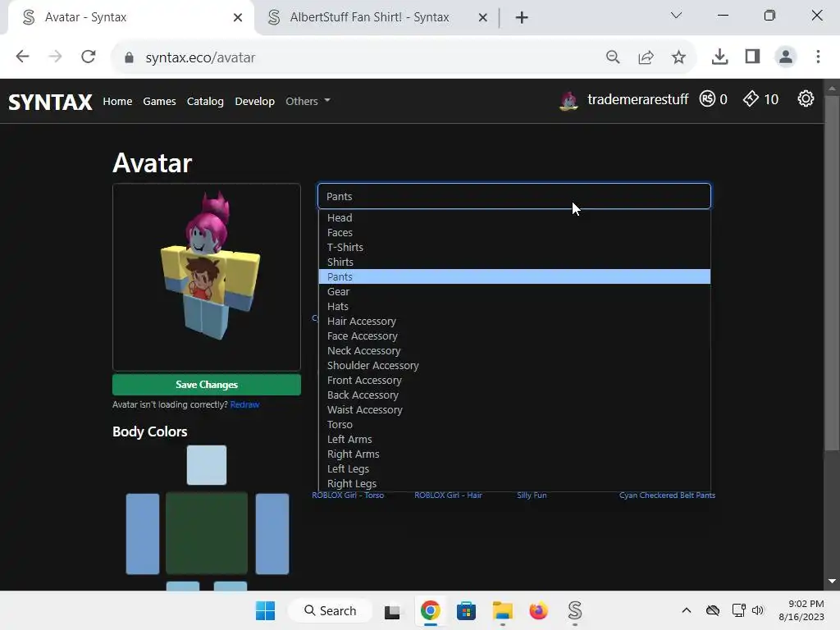Select Right Legs option

tap(514, 483)
